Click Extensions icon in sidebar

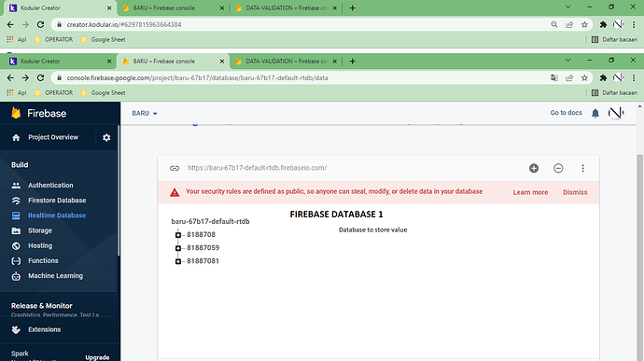click(16, 330)
